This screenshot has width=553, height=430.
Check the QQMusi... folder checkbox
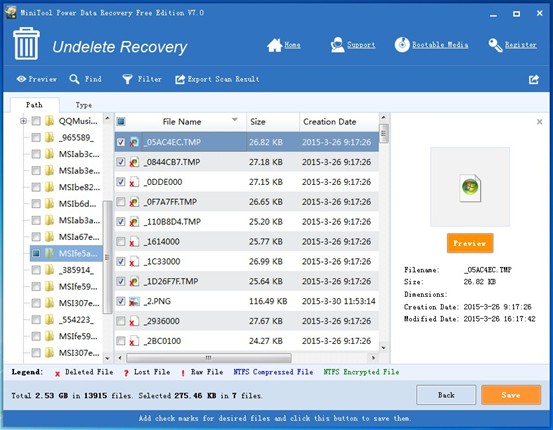36,121
